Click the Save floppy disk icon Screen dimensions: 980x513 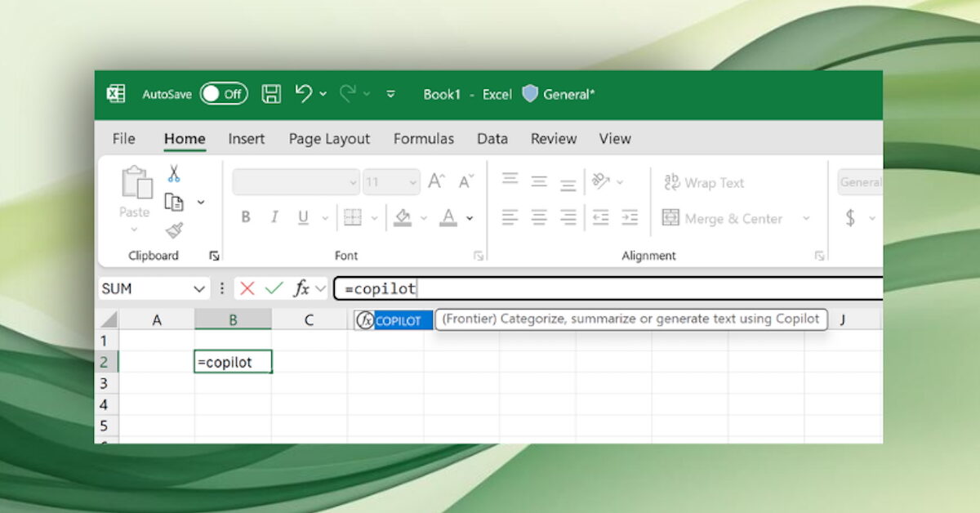[271, 94]
